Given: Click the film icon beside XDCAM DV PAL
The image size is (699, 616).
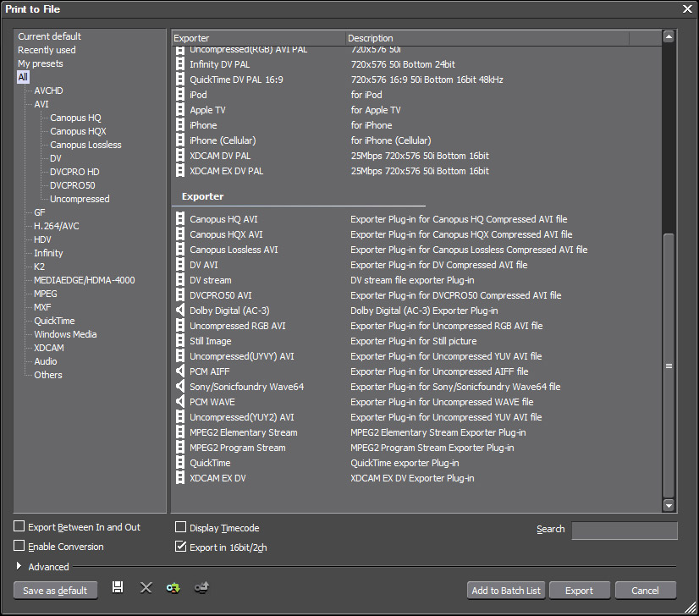Looking at the screenshot, I should click(x=180, y=156).
